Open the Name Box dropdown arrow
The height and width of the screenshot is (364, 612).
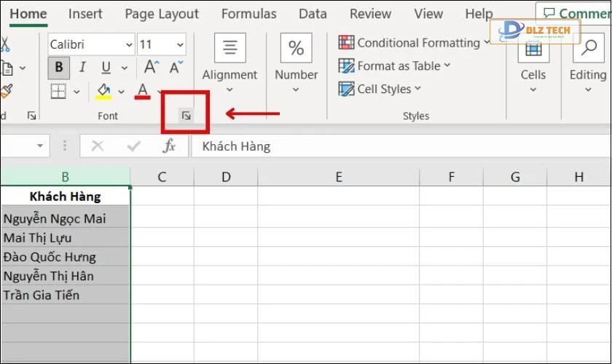click(x=40, y=146)
